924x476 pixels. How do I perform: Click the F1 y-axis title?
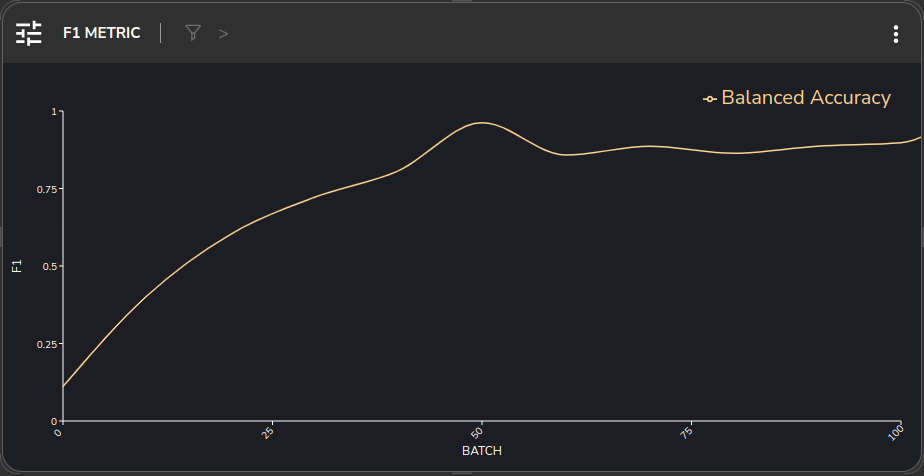[x=17, y=266]
